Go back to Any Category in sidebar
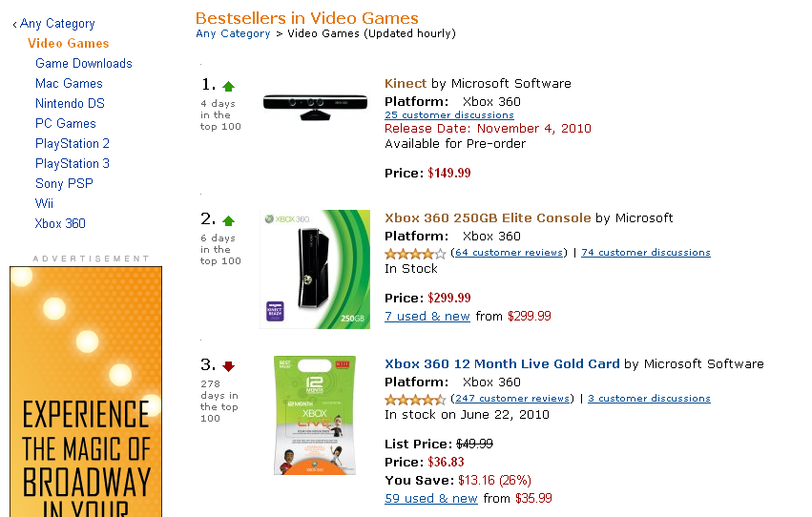The height and width of the screenshot is (517, 812). (57, 24)
